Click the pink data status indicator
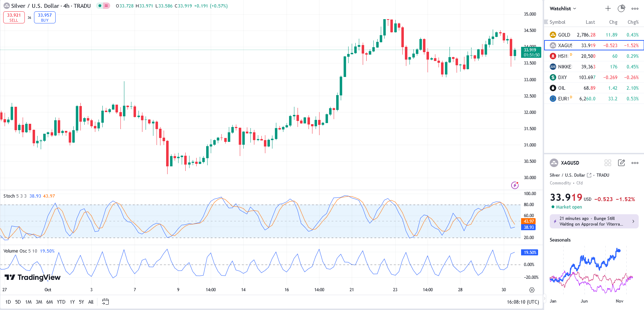 coord(106,6)
